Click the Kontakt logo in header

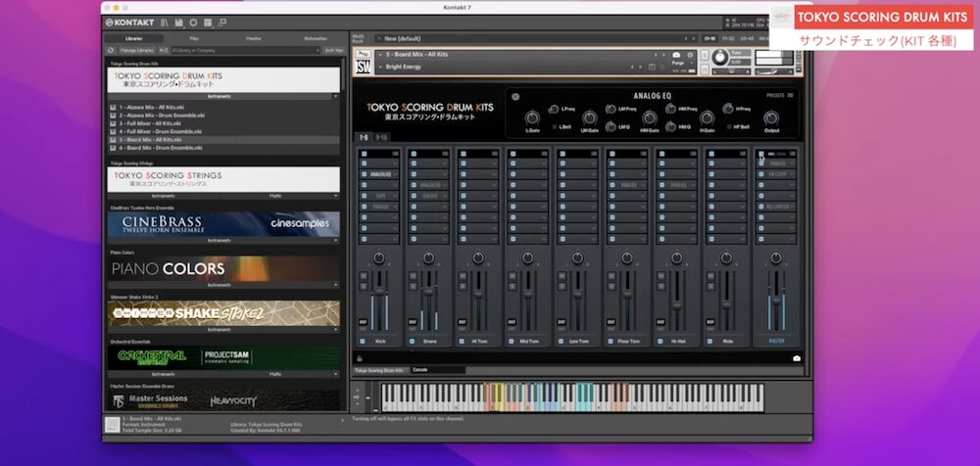click(129, 23)
